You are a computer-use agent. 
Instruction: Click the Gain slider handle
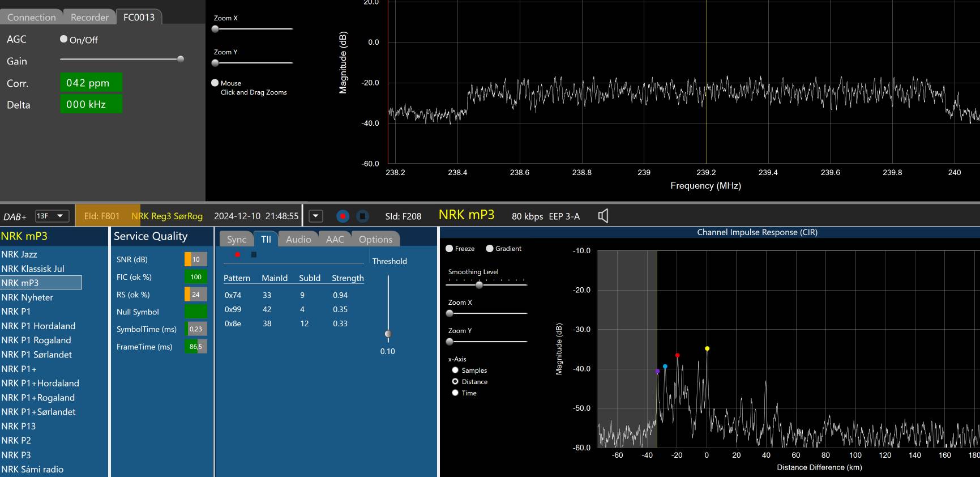pos(181,59)
